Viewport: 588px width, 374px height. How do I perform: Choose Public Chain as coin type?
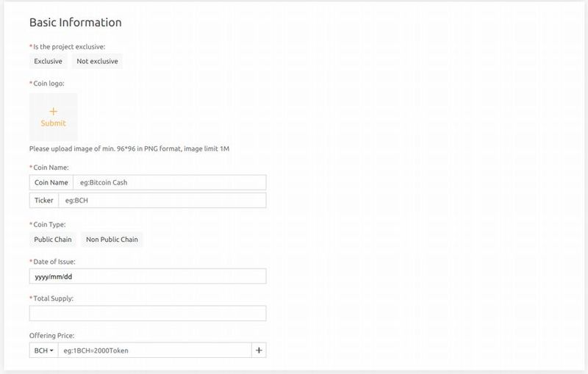coord(53,240)
